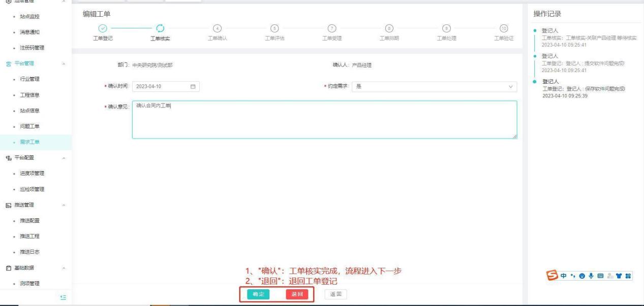644x306 pixels.
Task: Open the calendar icon in 确认时间 field
Action: [x=193, y=86]
